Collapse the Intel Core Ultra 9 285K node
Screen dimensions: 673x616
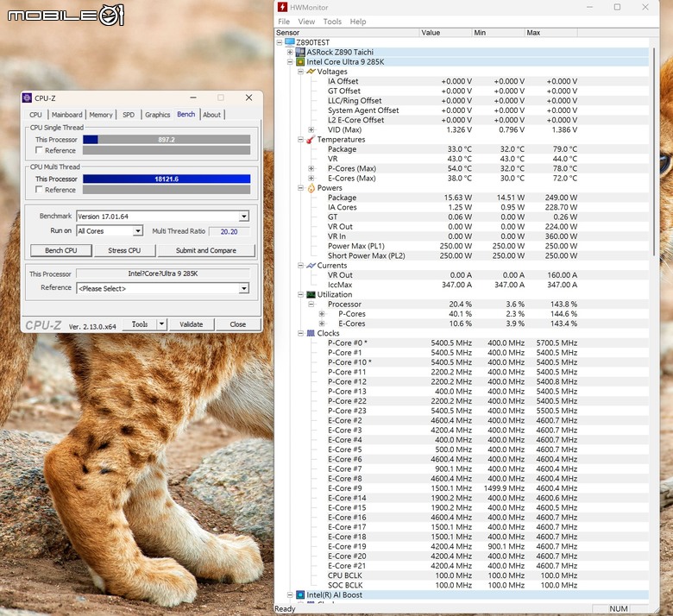tap(290, 62)
